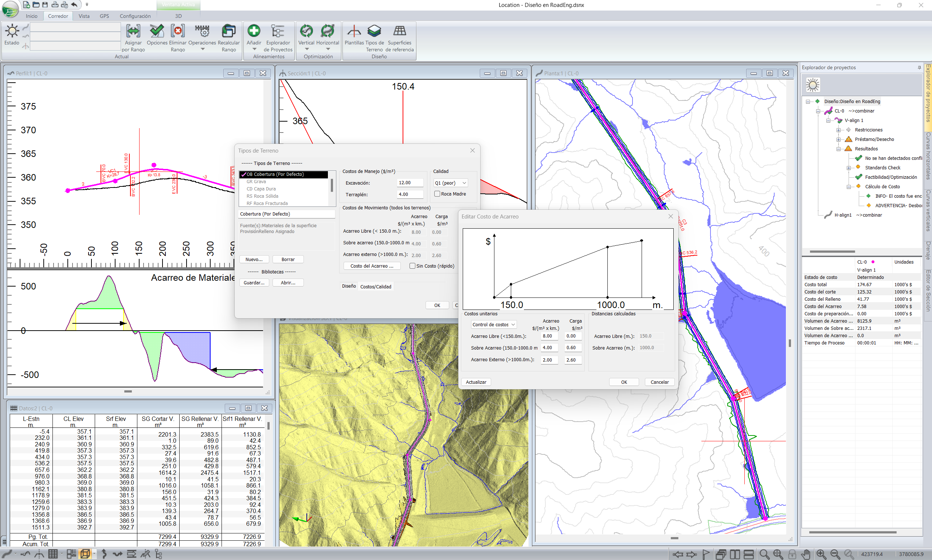Click Asignar por Rango icon

pos(133,31)
